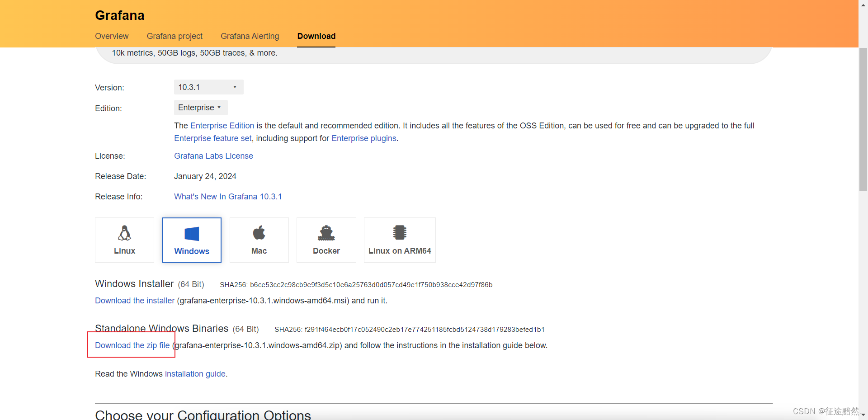This screenshot has width=868, height=420.
Task: Select the Windows logo platform tile
Action: coord(192,240)
